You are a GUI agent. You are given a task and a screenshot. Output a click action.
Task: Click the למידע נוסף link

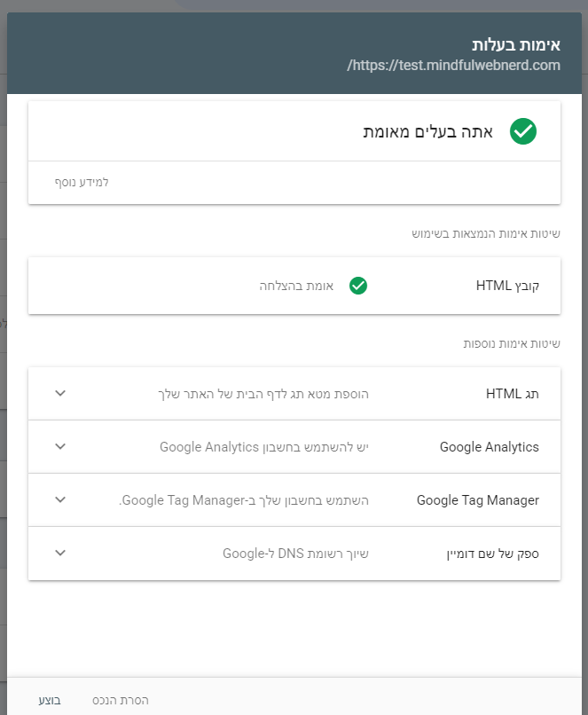click(82, 183)
